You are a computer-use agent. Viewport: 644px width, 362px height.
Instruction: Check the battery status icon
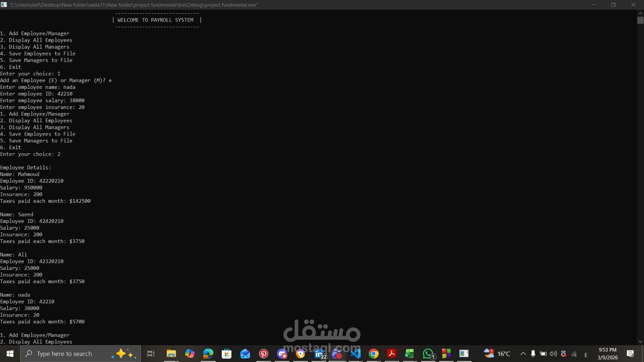543,354
